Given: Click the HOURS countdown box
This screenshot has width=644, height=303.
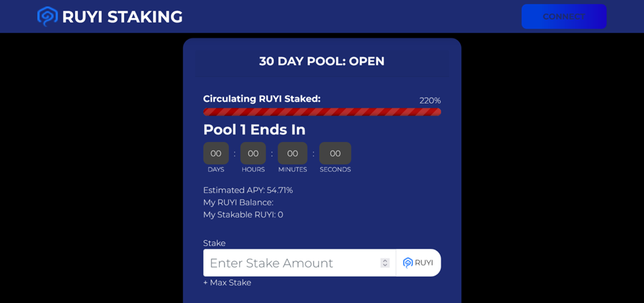Looking at the screenshot, I should point(253,153).
